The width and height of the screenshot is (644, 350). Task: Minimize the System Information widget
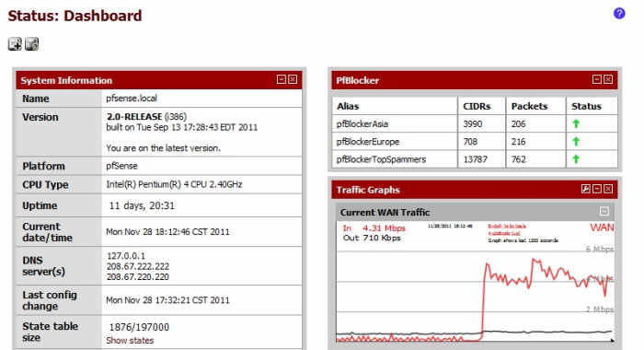(x=282, y=79)
